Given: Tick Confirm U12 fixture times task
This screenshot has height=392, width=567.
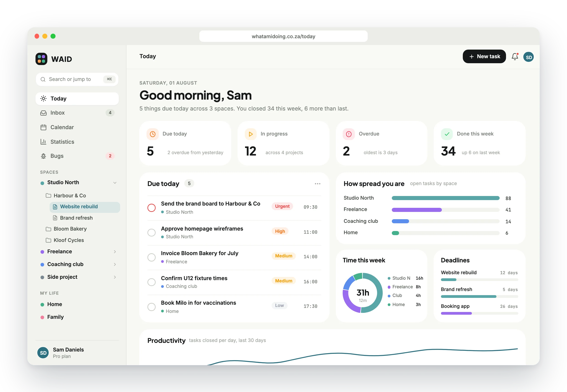Looking at the screenshot, I should tap(151, 282).
